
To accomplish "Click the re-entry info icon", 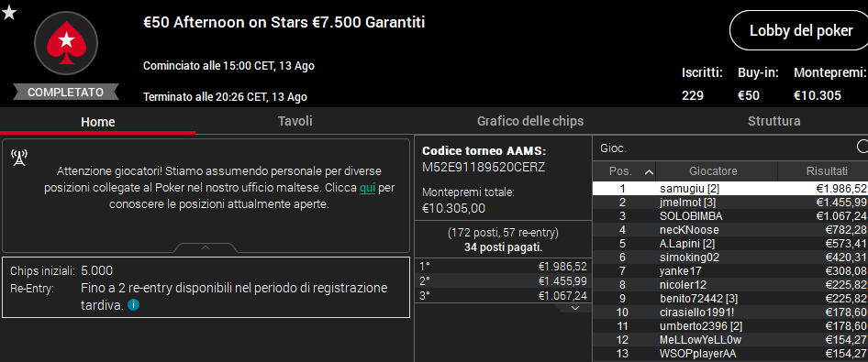I will tap(133, 304).
